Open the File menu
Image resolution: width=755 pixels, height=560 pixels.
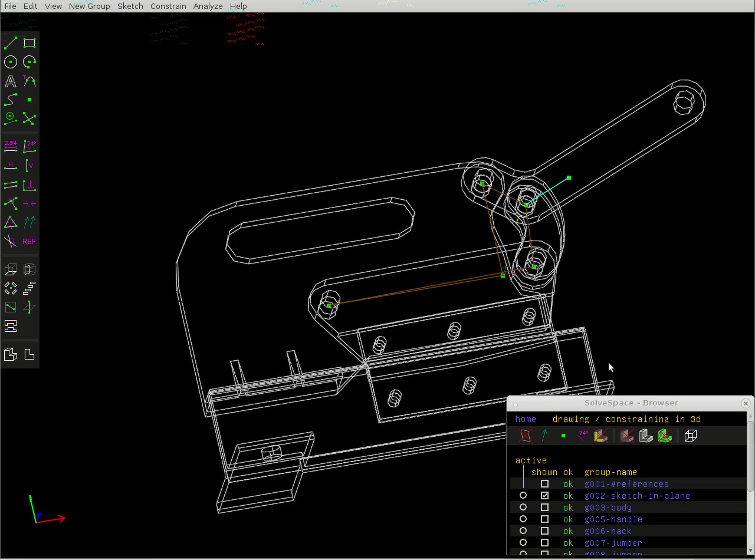tap(10, 6)
